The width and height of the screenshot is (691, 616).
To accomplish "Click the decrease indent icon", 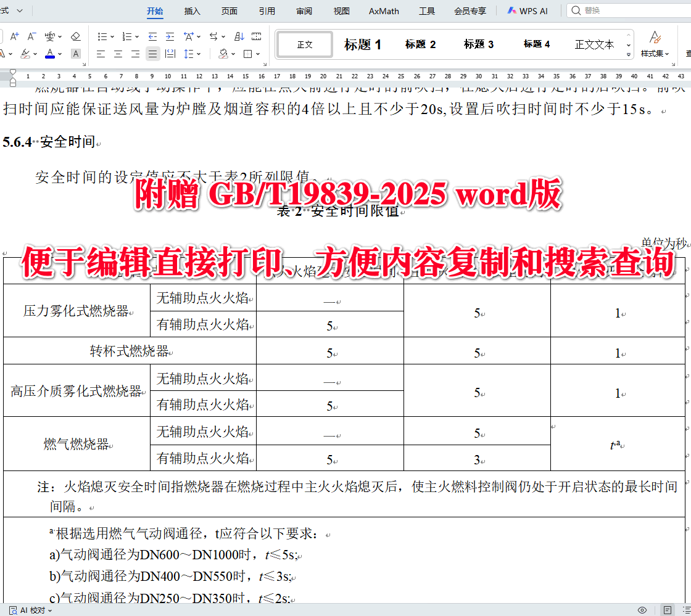I will [152, 36].
